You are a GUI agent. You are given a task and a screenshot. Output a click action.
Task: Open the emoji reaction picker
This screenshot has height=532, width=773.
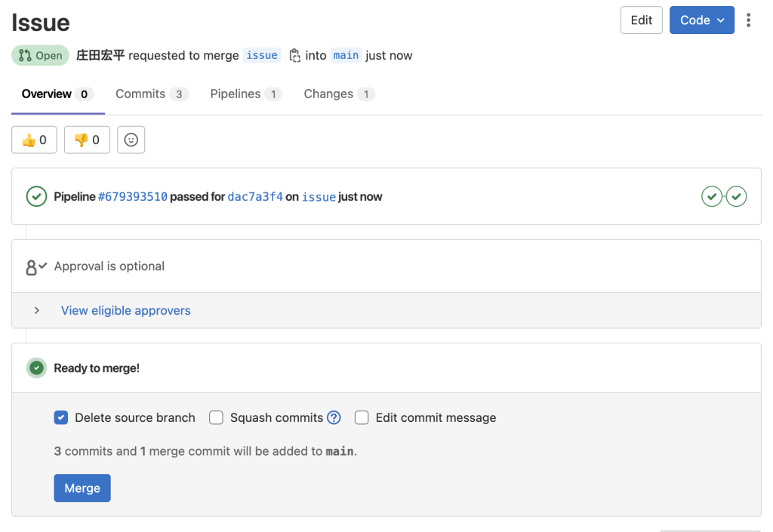click(131, 140)
